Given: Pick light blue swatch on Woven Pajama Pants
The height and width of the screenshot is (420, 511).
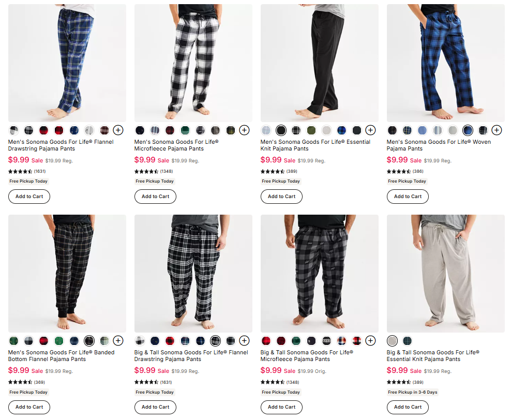Looking at the screenshot, I should coord(422,130).
